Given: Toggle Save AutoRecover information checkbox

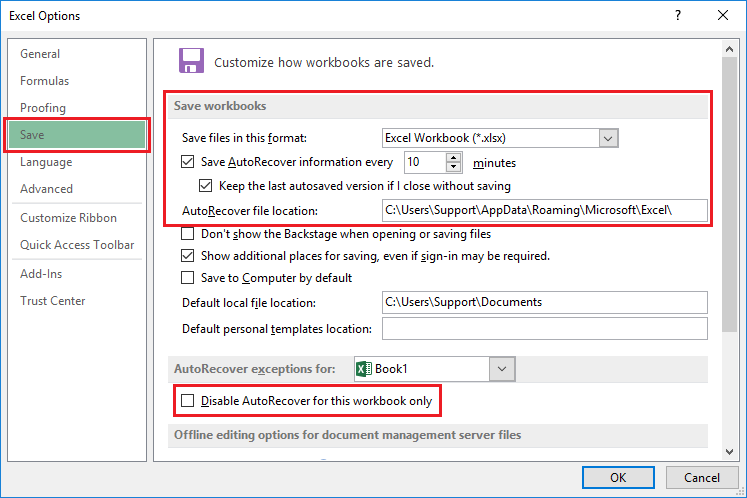Looking at the screenshot, I should click(x=188, y=161).
